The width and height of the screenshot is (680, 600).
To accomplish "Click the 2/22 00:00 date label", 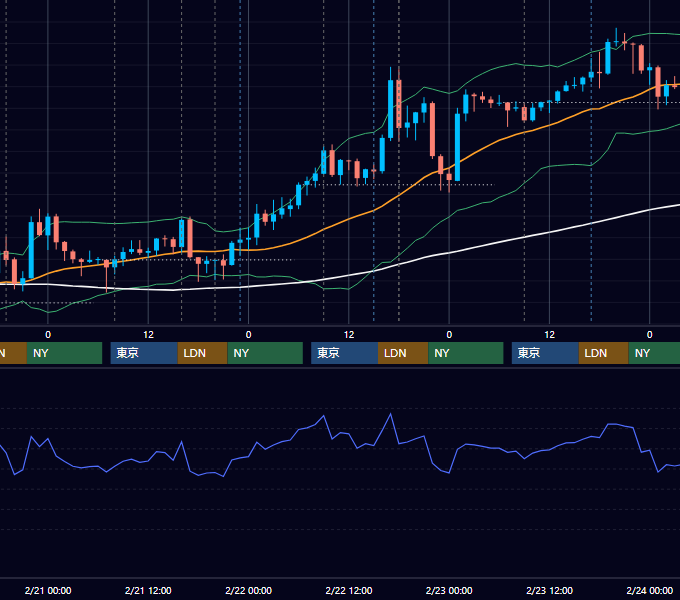I will 248,590.
